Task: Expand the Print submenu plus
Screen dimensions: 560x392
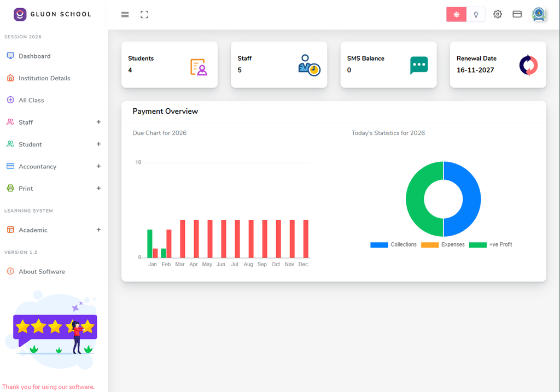Action: pyautogui.click(x=98, y=188)
